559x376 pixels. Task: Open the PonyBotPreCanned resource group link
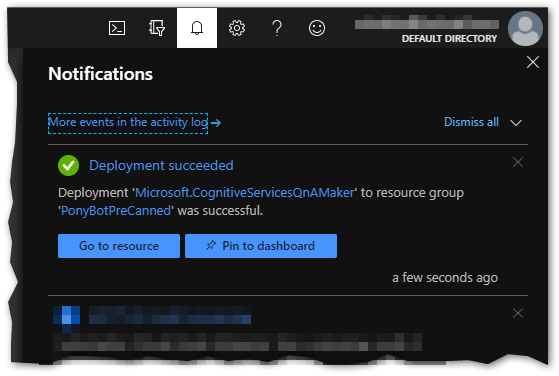click(x=116, y=211)
